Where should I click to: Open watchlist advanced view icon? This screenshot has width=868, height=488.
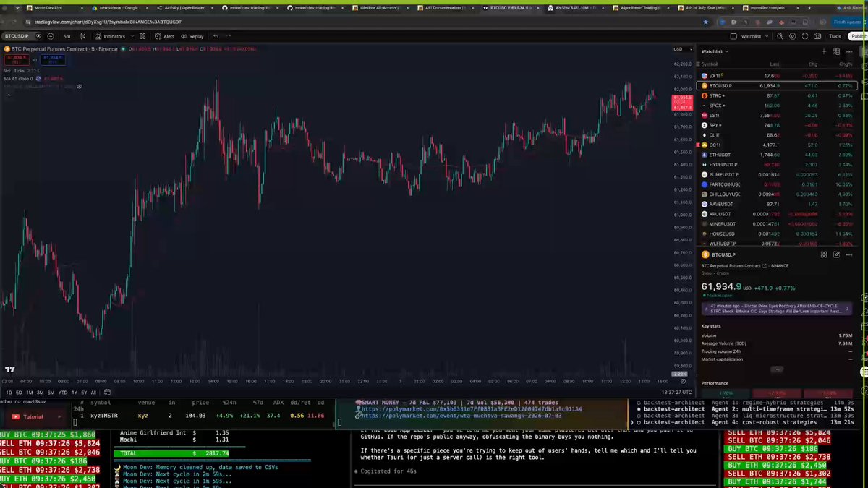[x=837, y=51]
